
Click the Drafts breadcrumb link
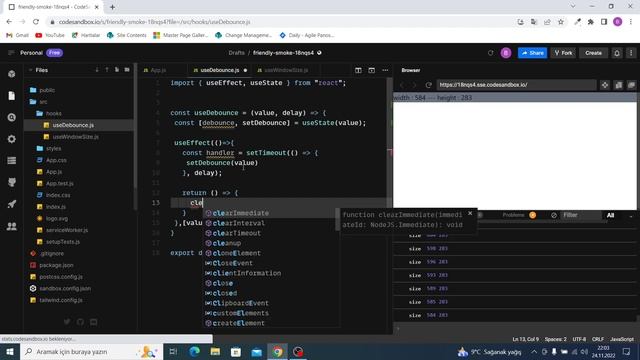coord(236,53)
